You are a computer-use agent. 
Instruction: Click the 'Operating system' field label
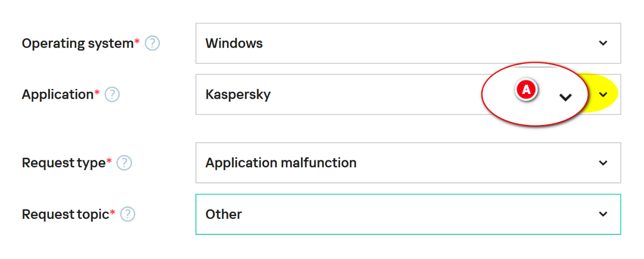point(78,43)
